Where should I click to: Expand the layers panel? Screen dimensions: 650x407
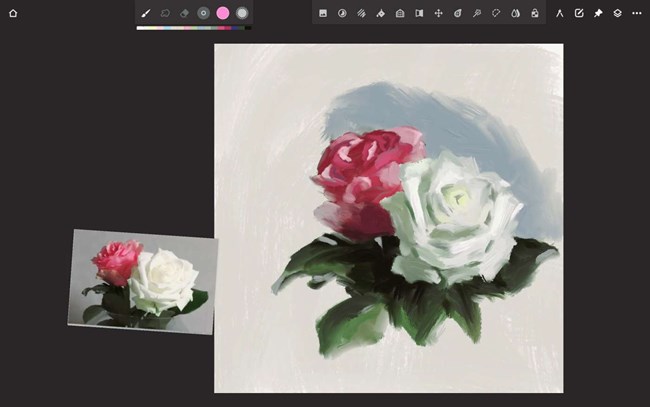(x=617, y=13)
